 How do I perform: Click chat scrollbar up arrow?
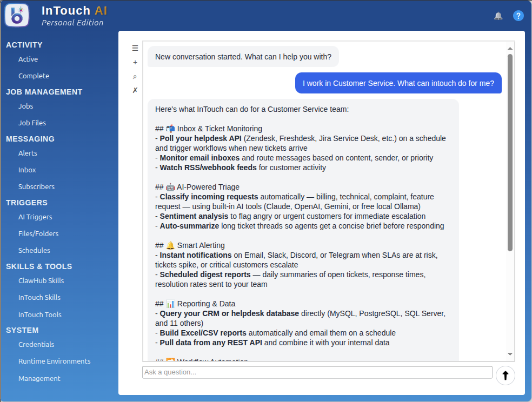[510, 49]
